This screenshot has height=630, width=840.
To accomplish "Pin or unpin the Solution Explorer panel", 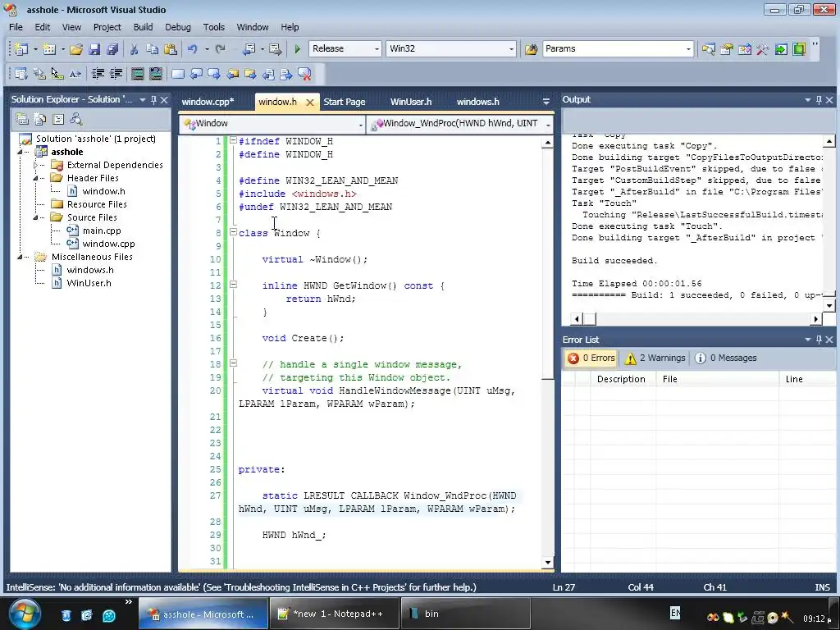I will click(153, 99).
